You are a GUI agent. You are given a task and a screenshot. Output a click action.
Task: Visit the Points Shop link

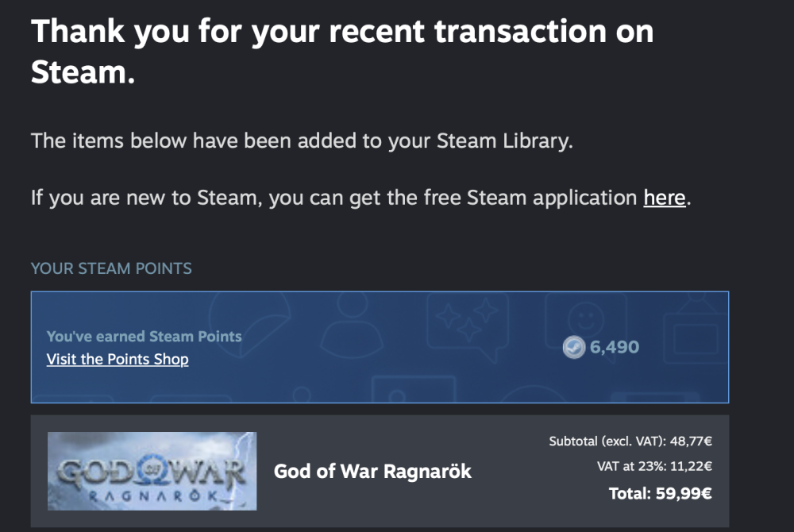[x=118, y=359]
